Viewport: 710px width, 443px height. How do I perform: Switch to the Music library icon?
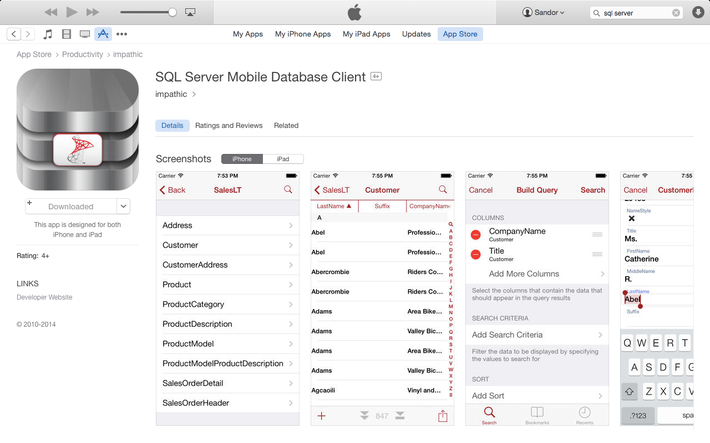(48, 34)
